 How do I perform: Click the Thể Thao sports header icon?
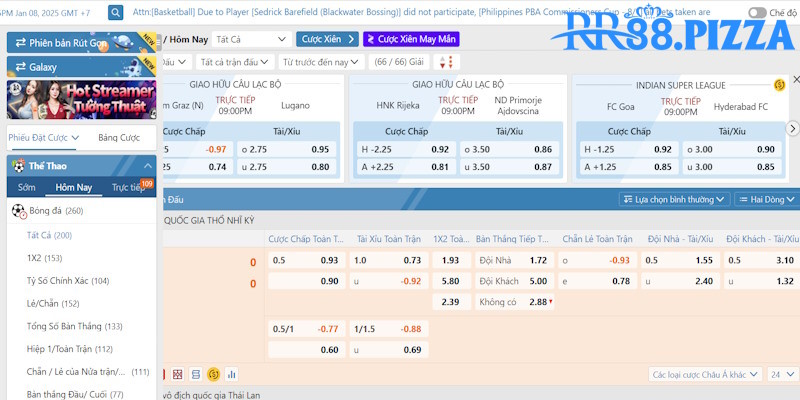pos(18,165)
